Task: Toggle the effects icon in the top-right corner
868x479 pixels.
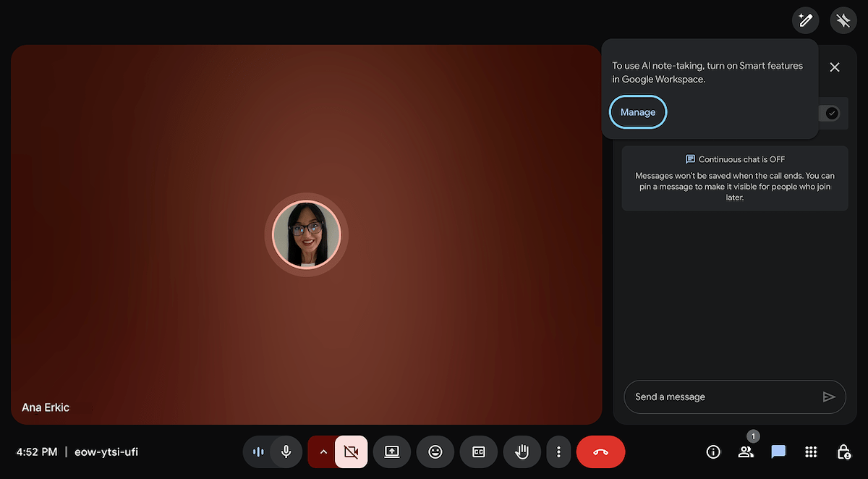Action: tap(843, 20)
